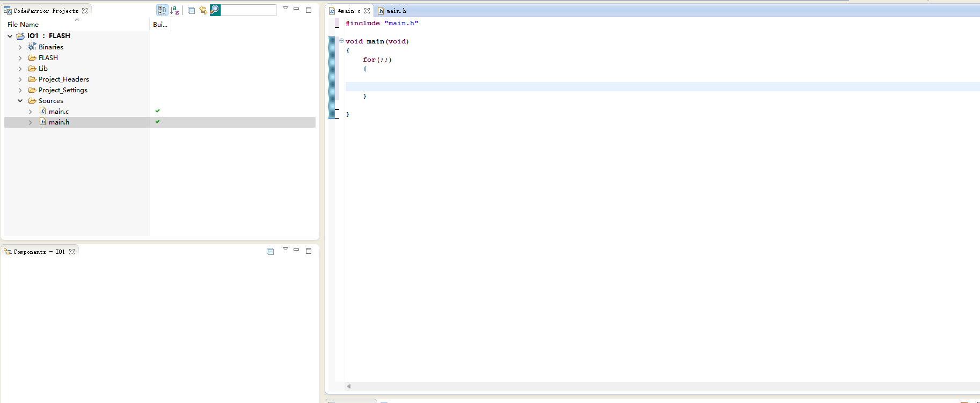Select main.c in the Sources folder
Image resolution: width=980 pixels, height=403 pixels.
click(58, 112)
